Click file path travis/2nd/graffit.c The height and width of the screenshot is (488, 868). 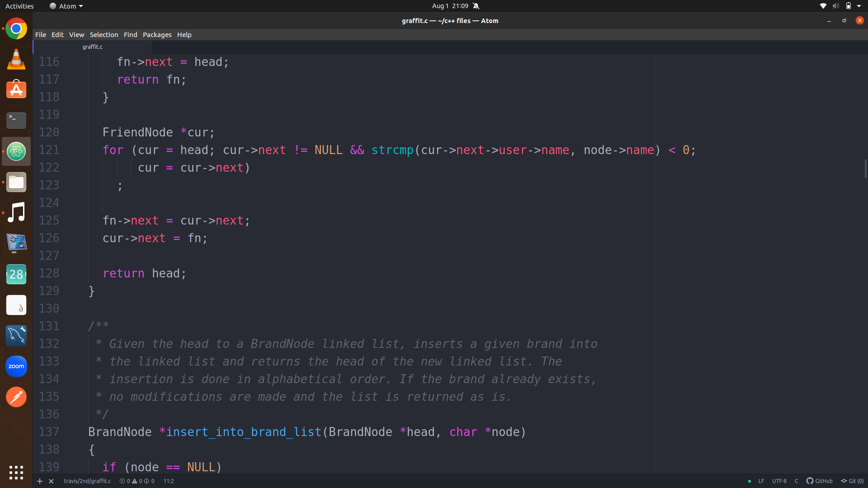tap(87, 481)
